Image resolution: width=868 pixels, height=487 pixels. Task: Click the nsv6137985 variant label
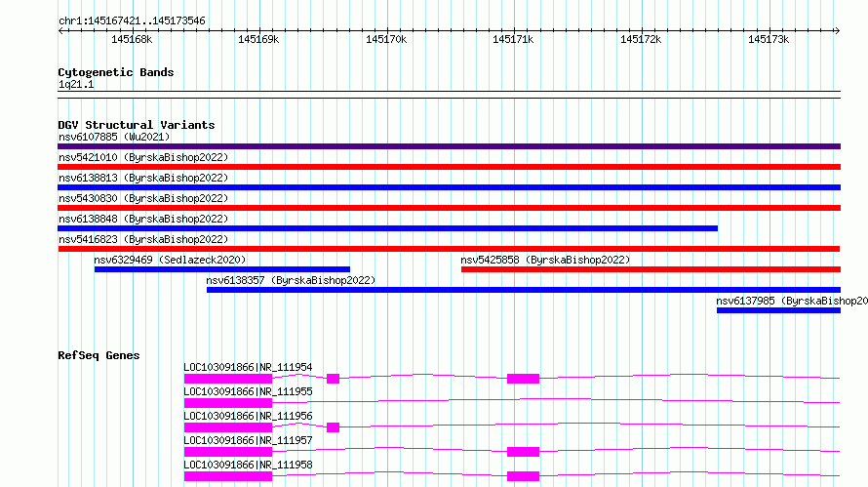pyautogui.click(x=792, y=301)
